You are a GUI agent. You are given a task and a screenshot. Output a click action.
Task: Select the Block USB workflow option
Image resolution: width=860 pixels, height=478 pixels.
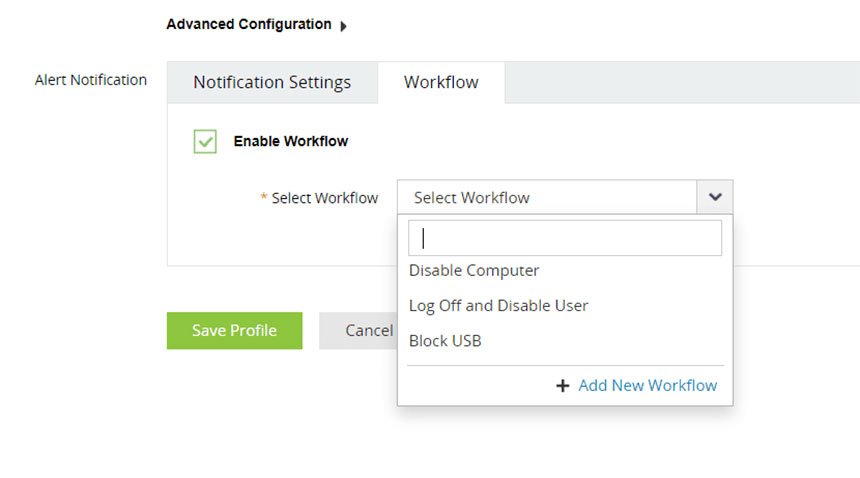445,341
